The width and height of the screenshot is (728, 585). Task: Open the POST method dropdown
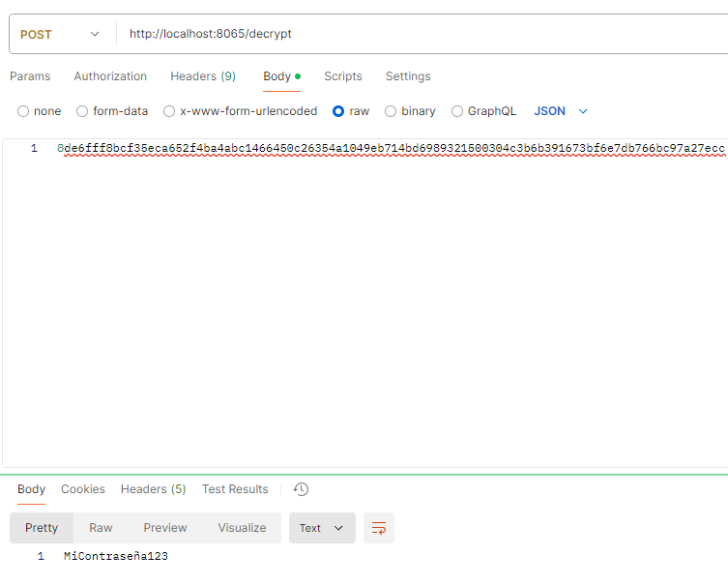(x=59, y=35)
